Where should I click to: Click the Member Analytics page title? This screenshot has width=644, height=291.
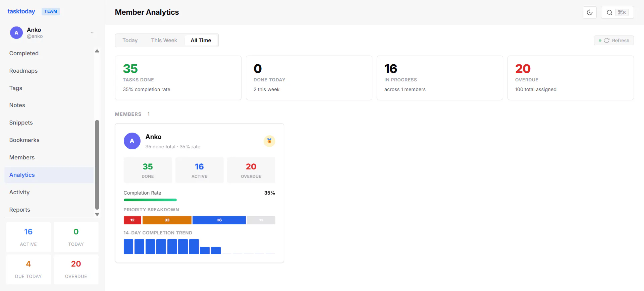pyautogui.click(x=147, y=12)
